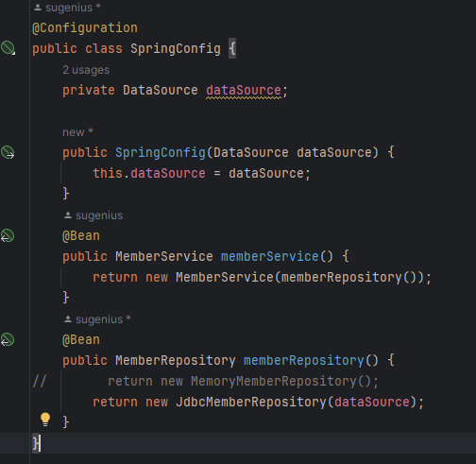Click the Spring bean gutter icon beside class SpringConfig
Screen dimensions: 476x464
tap(8, 48)
